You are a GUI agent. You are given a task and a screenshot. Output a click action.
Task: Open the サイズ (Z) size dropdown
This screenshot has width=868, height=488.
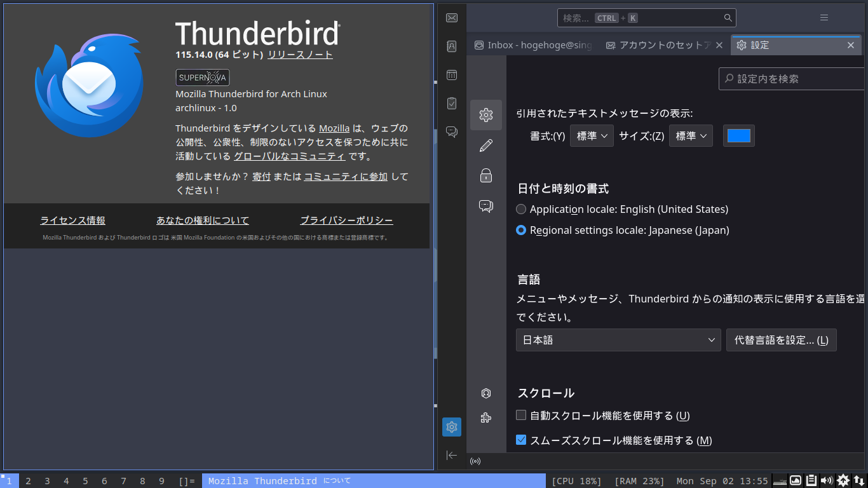691,136
